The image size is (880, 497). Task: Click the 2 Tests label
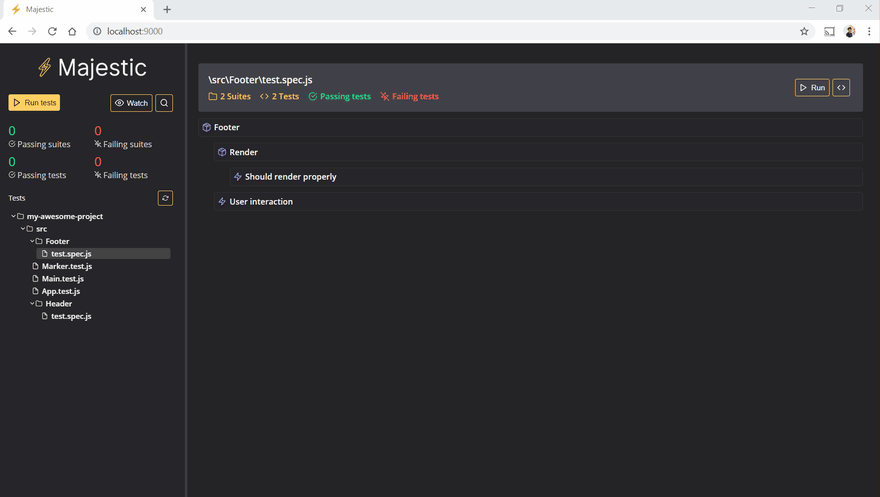[279, 96]
